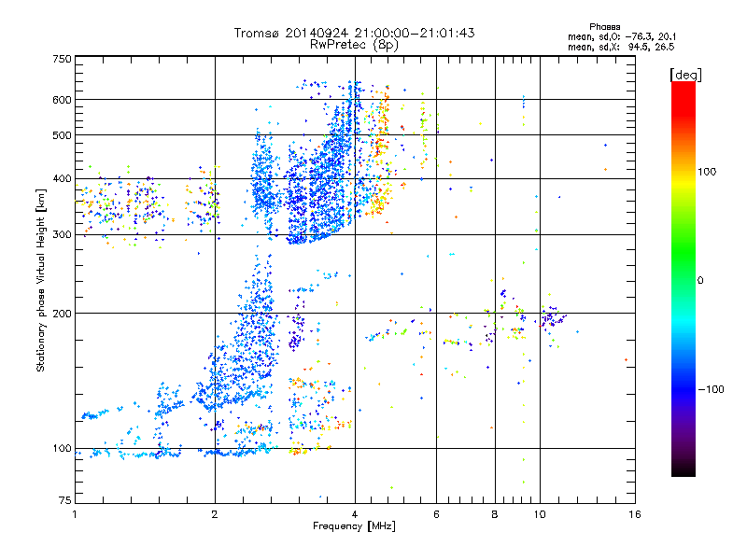Click the x-axis tick label "2"
747x560 pixels.
coord(215,514)
